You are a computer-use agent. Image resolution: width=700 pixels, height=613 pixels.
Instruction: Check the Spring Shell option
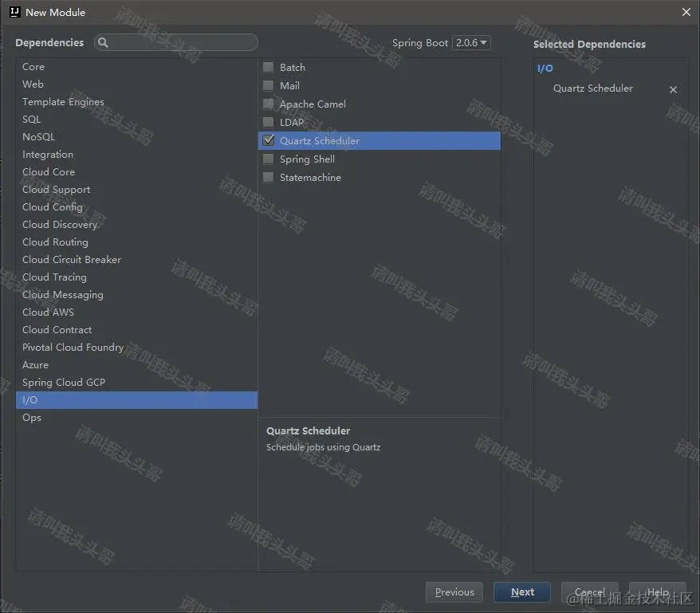(269, 159)
